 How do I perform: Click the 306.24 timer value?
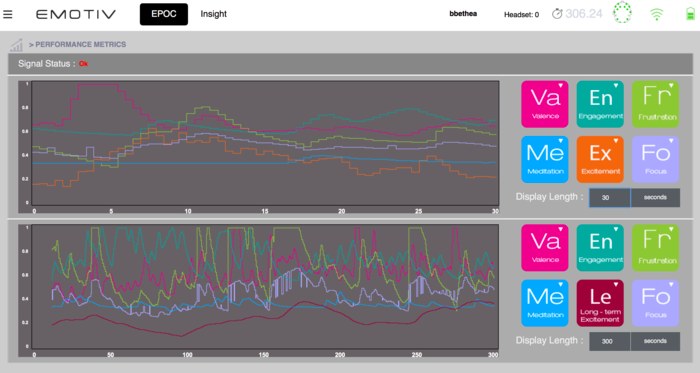(584, 14)
